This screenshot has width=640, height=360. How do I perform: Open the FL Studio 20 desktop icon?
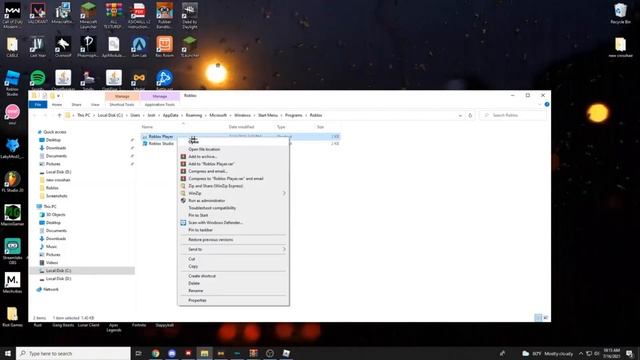point(12,182)
